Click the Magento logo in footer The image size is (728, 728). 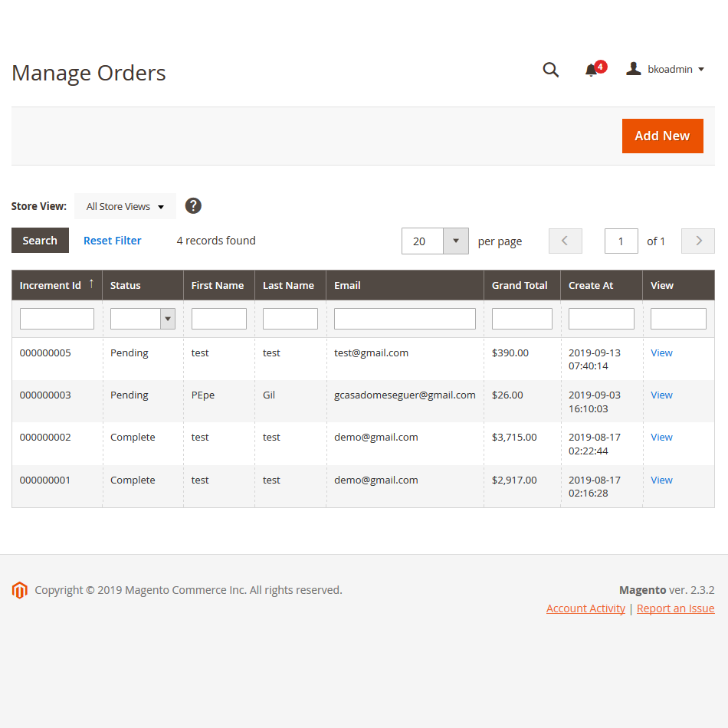pos(20,590)
